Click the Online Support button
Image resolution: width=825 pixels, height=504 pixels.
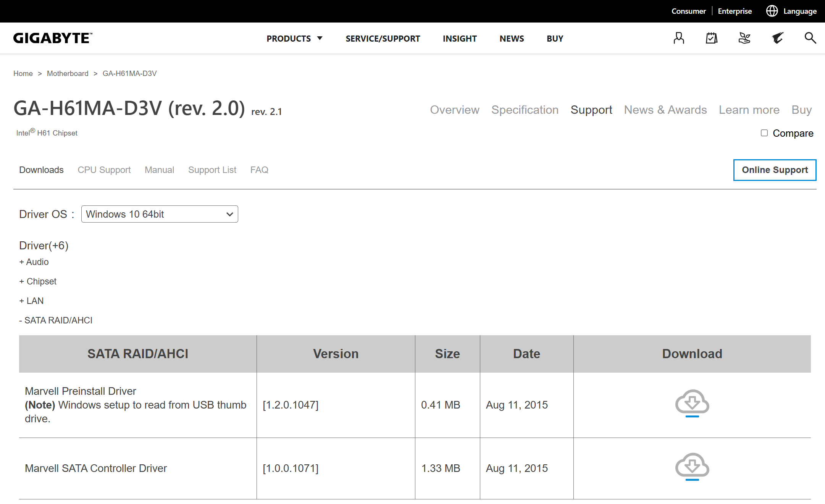click(x=775, y=170)
